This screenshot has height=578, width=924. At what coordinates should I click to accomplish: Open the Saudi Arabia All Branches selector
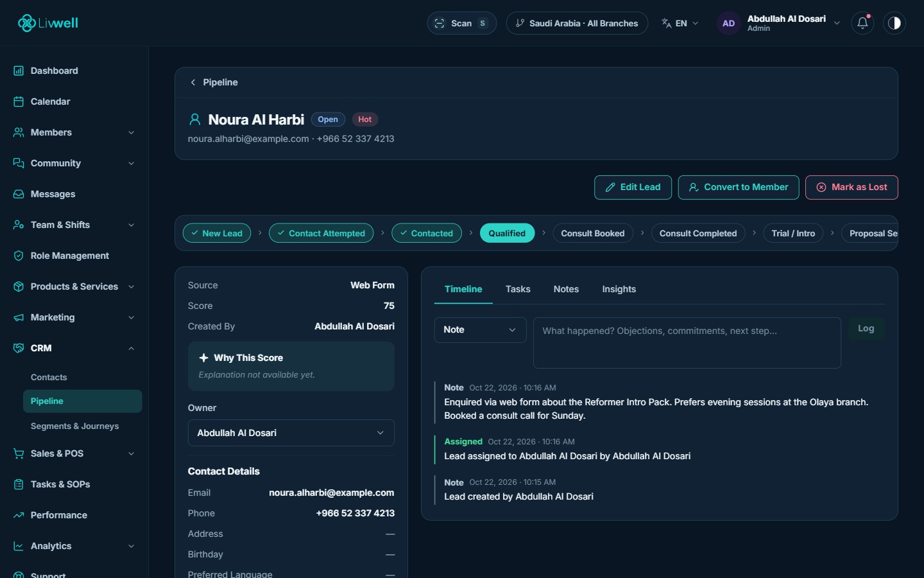tap(577, 23)
